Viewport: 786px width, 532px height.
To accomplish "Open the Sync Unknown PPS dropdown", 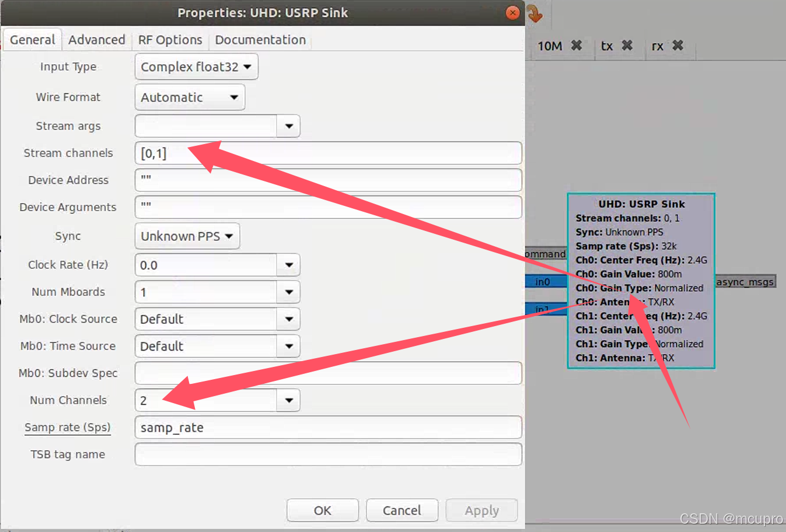I will click(x=187, y=236).
